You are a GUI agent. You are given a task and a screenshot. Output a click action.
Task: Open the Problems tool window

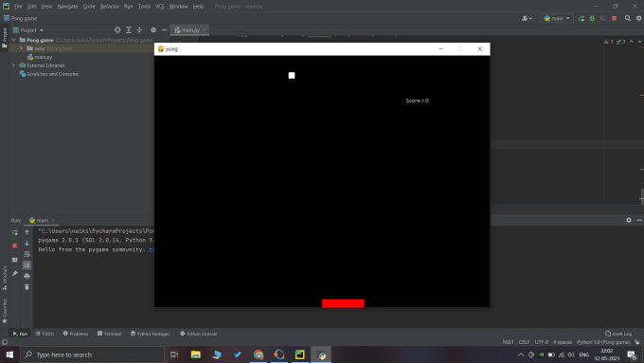click(x=76, y=334)
